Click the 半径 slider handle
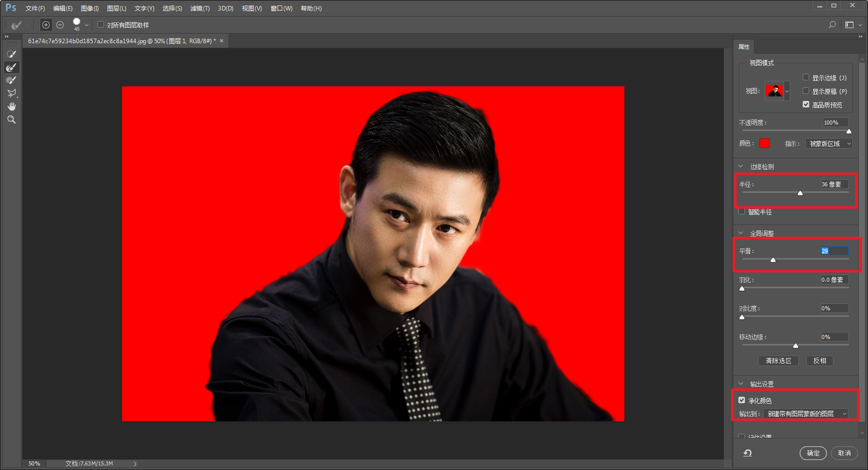 pyautogui.click(x=800, y=193)
